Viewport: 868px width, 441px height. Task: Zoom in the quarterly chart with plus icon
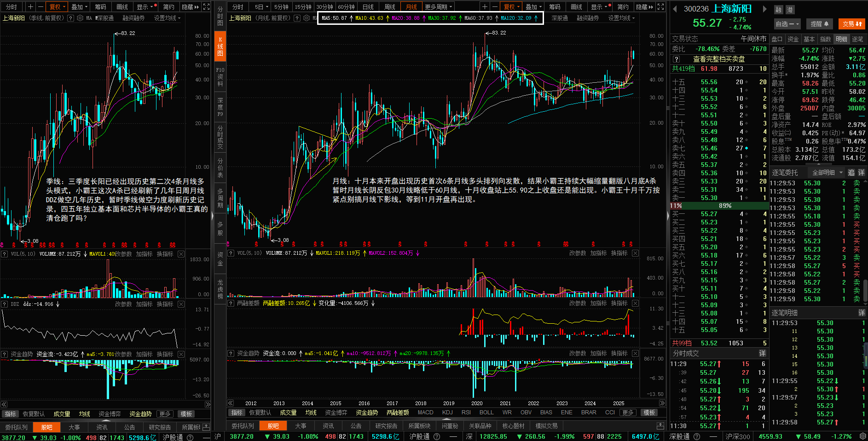30,7
